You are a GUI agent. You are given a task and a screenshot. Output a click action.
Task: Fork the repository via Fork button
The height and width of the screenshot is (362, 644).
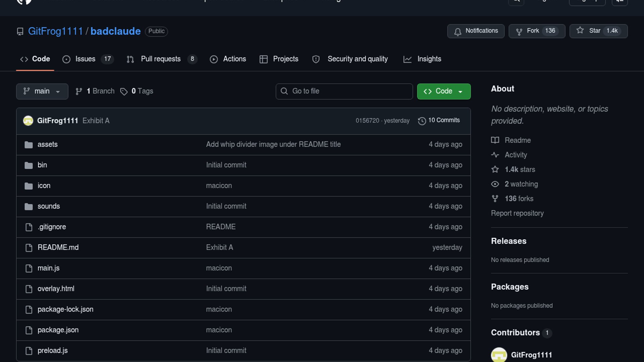pos(533,31)
